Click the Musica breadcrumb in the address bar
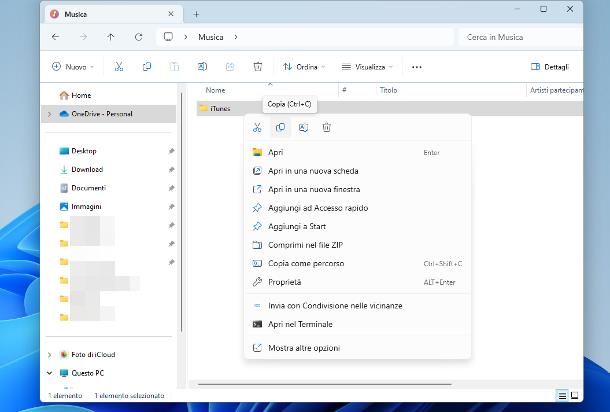This screenshot has width=610, height=412. (x=211, y=37)
